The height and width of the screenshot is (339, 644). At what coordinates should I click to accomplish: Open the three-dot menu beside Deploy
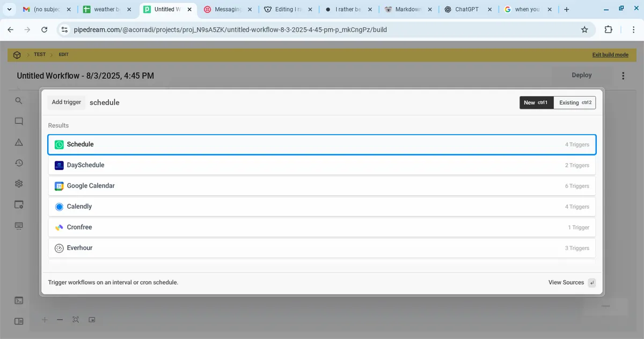click(623, 76)
